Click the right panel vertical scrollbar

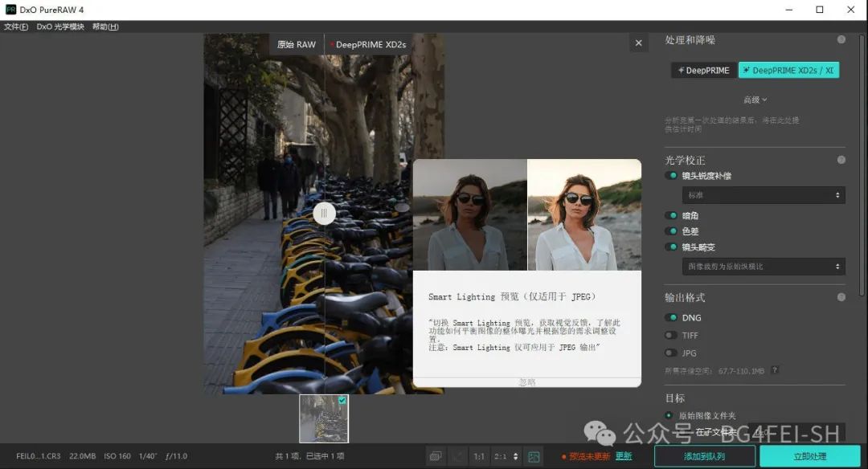coord(862,166)
